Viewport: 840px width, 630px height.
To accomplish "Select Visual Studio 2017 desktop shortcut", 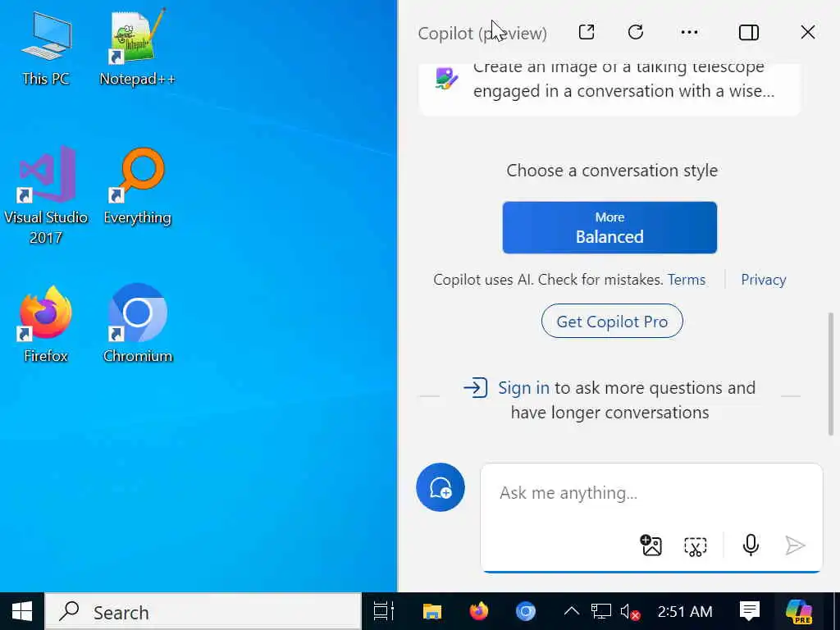I will click(46, 196).
